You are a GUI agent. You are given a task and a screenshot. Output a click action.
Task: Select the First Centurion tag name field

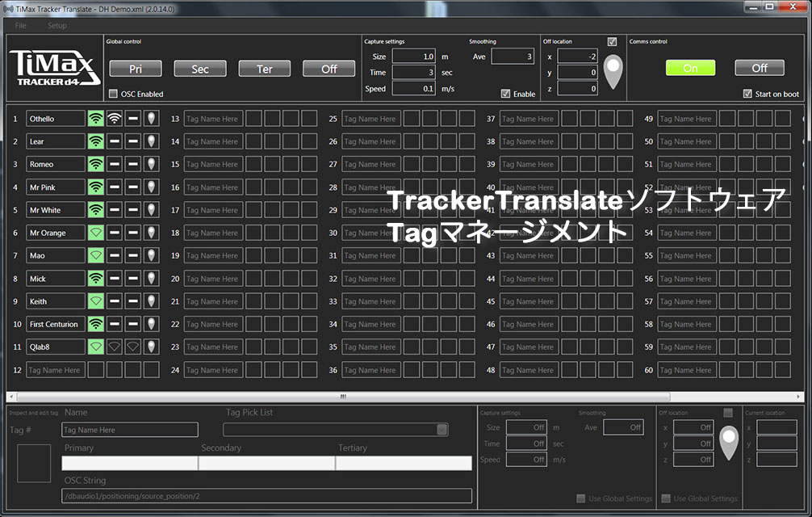[x=56, y=324]
